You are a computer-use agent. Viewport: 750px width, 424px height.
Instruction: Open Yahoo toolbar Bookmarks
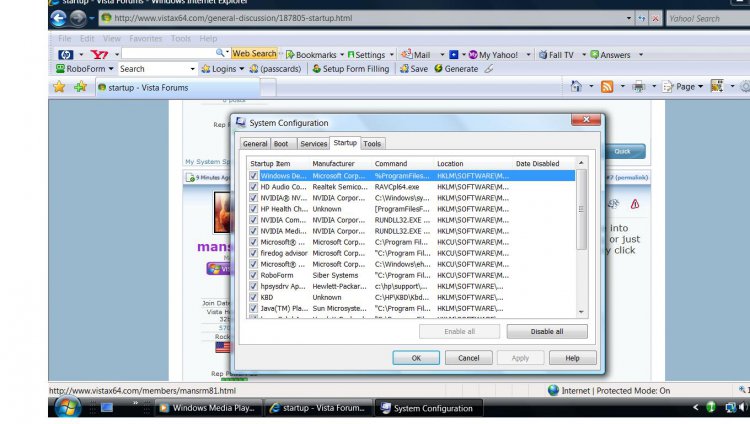[x=311, y=55]
